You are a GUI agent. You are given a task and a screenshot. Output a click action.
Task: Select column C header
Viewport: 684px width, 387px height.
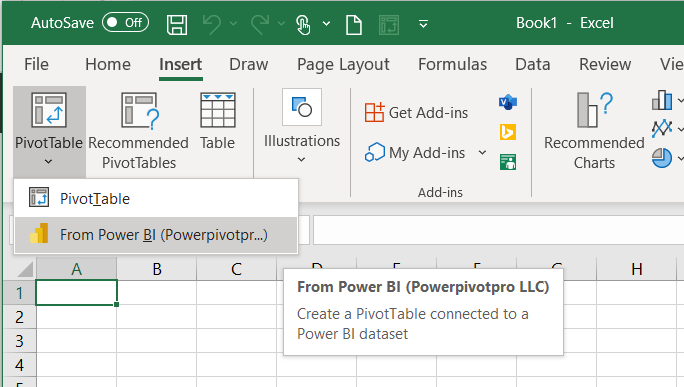click(236, 269)
